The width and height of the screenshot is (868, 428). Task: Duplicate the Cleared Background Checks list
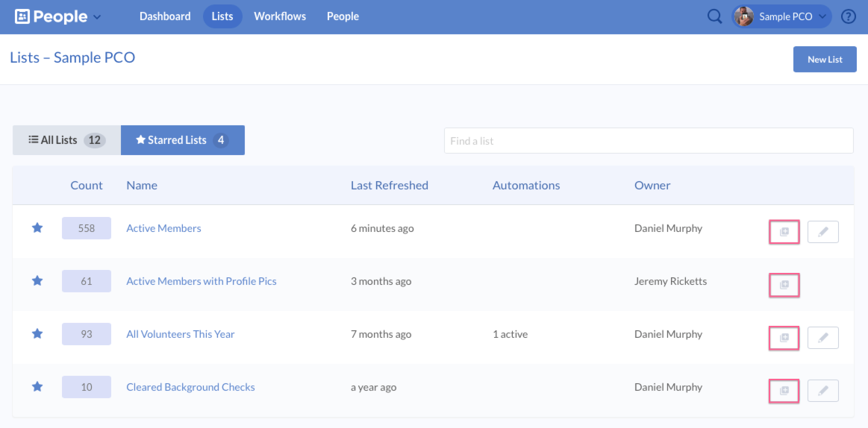(x=784, y=391)
